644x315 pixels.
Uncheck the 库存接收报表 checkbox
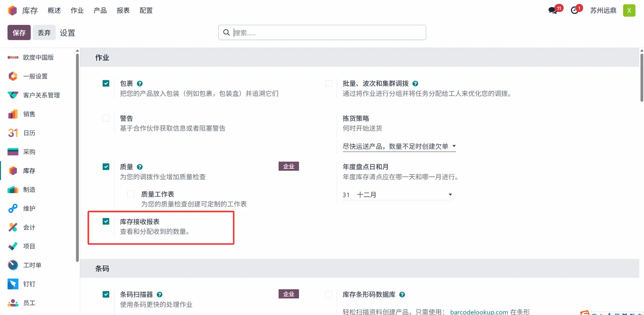pyautogui.click(x=106, y=221)
